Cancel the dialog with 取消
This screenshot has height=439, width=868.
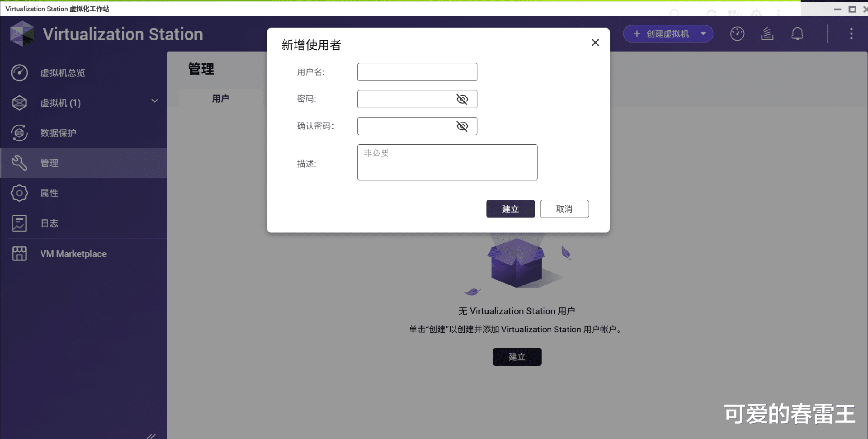[564, 208]
